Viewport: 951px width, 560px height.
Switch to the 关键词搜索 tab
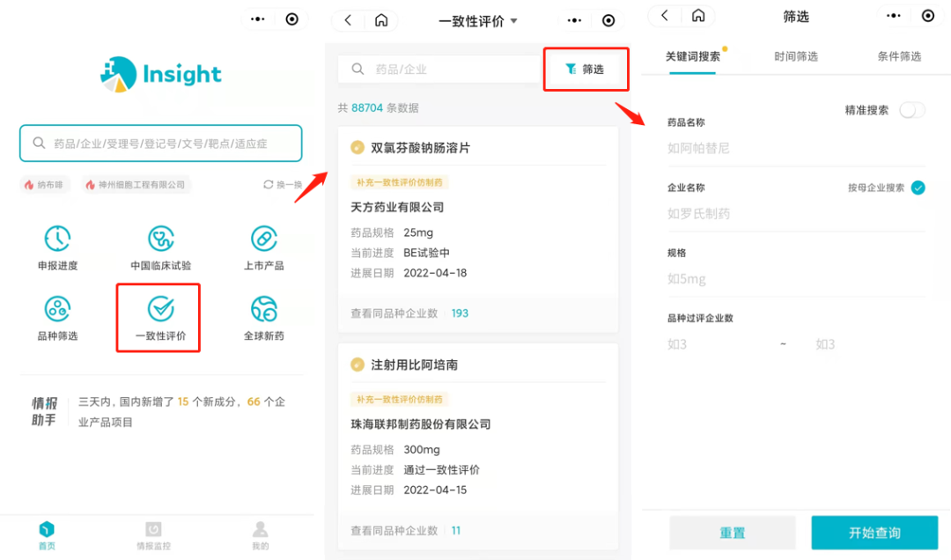tap(693, 56)
